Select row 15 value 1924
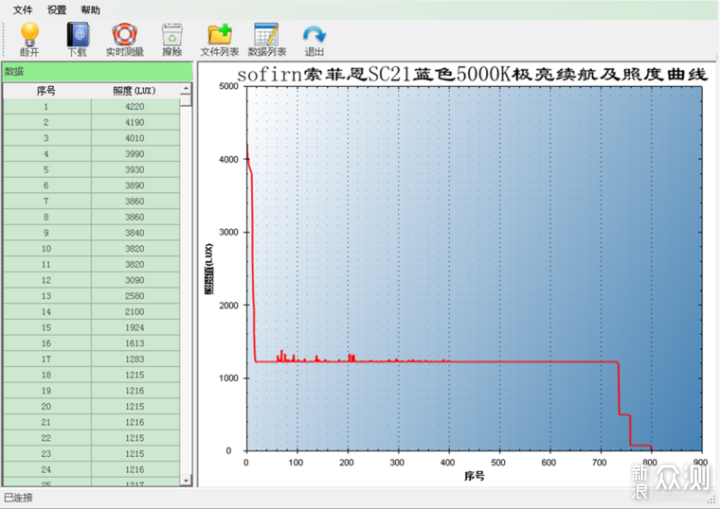The height and width of the screenshot is (509, 720). click(135, 328)
